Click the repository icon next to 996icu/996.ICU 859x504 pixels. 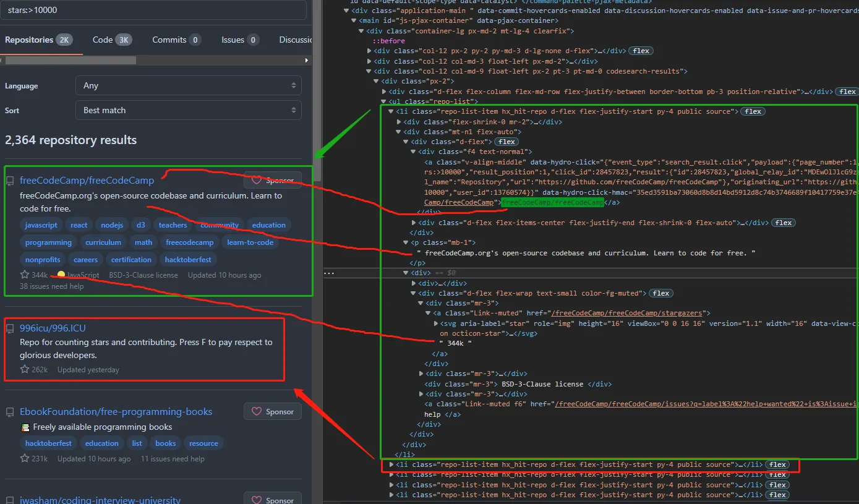point(10,328)
